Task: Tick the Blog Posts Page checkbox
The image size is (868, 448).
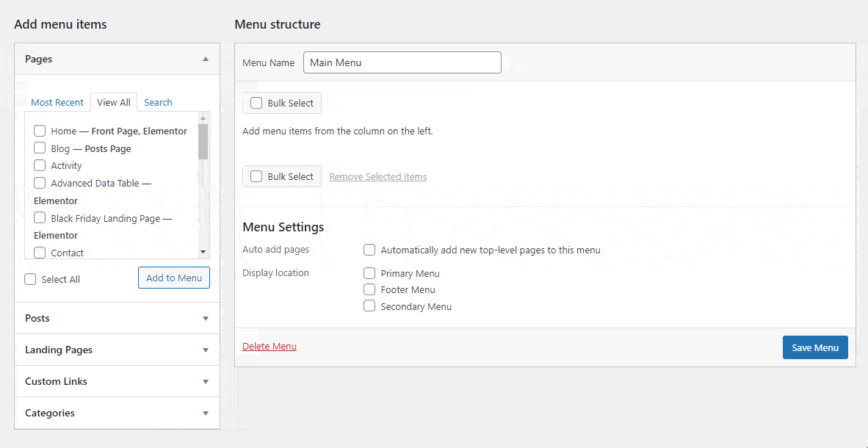Action: coord(40,148)
